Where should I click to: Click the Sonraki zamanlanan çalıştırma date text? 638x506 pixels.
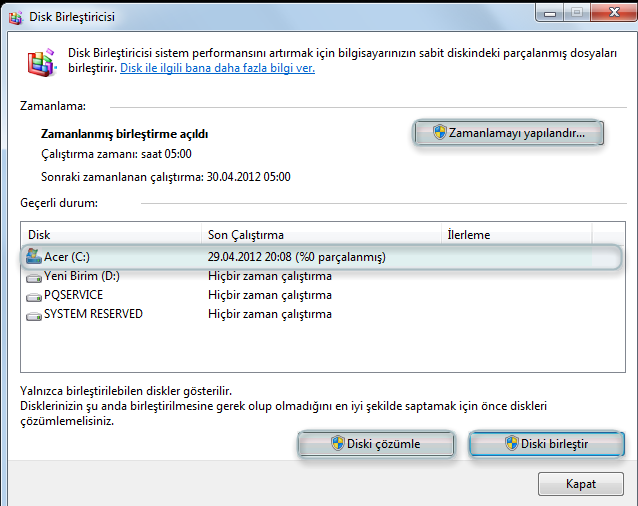(x=166, y=177)
